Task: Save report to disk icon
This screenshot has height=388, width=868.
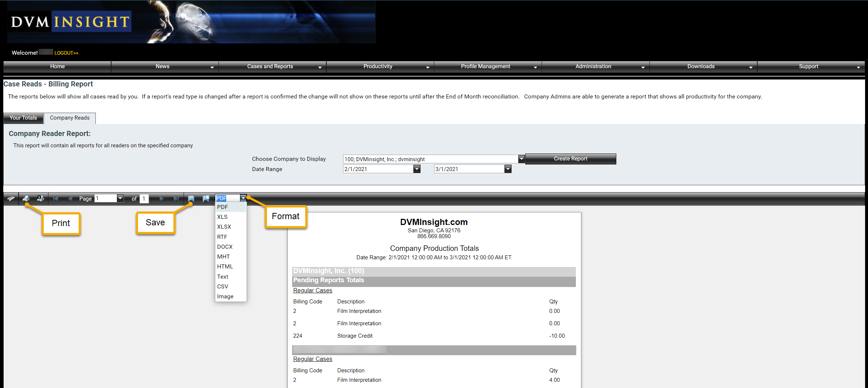Action: pos(191,199)
